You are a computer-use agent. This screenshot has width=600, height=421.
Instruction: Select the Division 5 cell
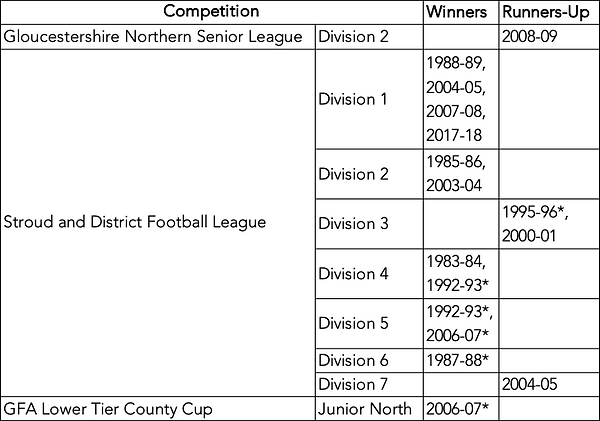[369, 323]
